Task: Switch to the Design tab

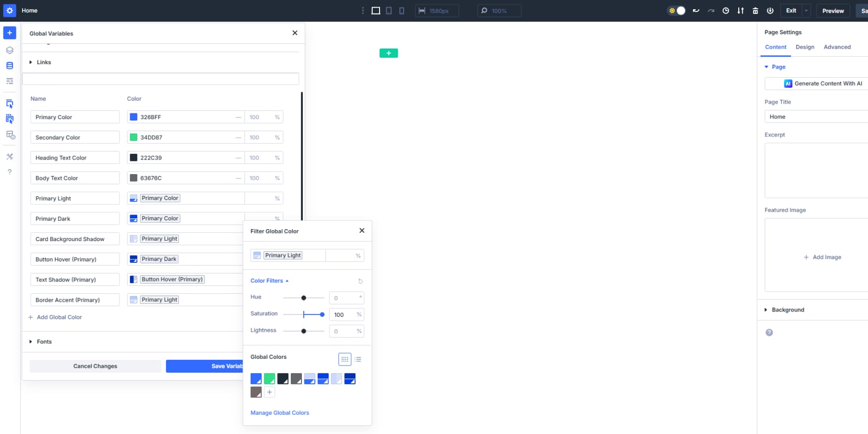Action: point(805,47)
